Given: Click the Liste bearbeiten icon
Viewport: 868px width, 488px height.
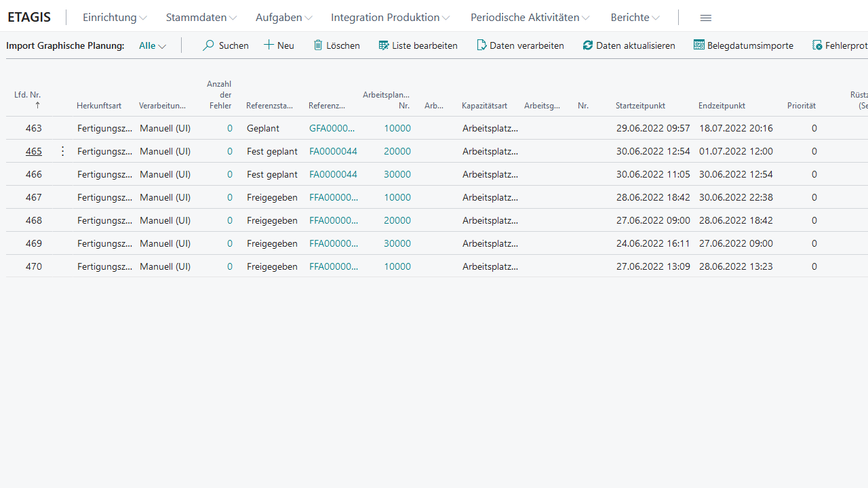Looking at the screenshot, I should (384, 45).
